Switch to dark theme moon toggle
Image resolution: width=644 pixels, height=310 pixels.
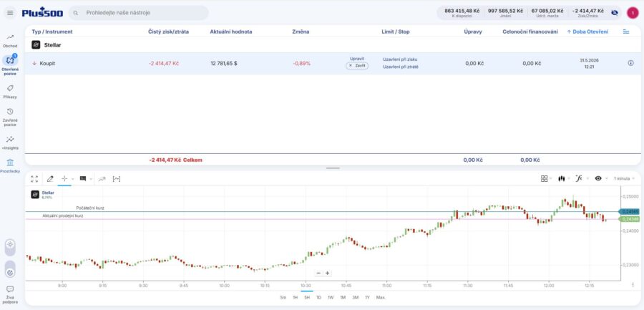10,272
